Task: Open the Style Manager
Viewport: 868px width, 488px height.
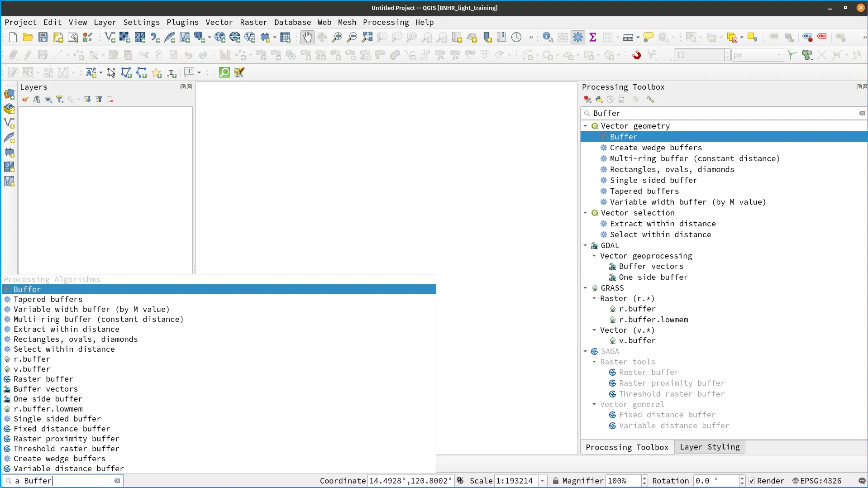Action: [x=88, y=37]
